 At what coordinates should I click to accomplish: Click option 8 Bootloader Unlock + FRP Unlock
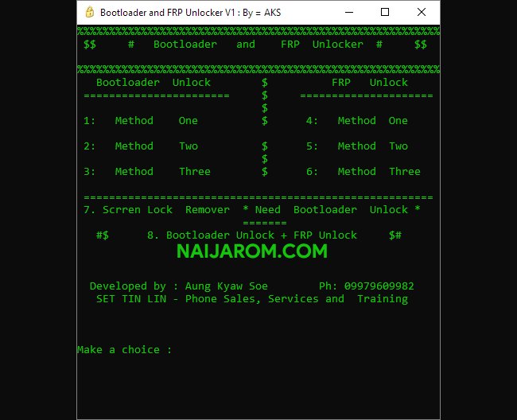point(252,235)
